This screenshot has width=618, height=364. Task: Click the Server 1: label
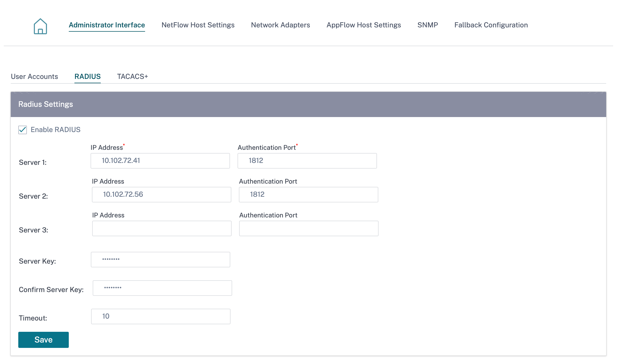(x=33, y=162)
